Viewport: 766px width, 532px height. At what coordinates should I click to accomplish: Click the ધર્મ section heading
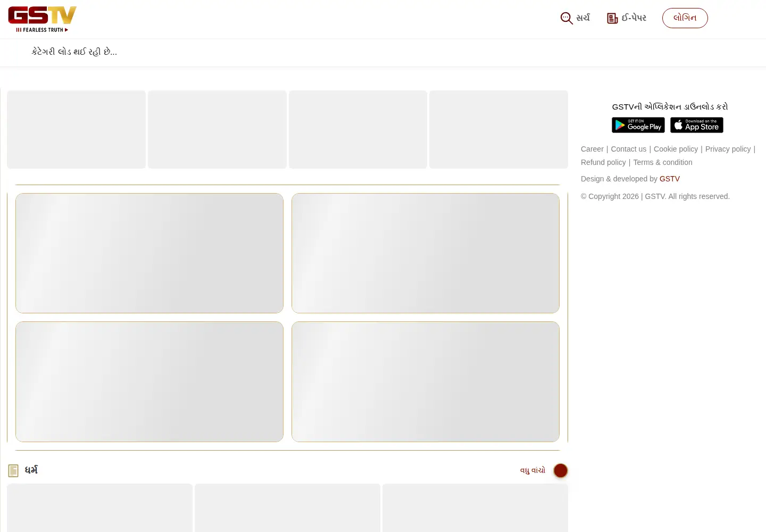tap(31, 470)
